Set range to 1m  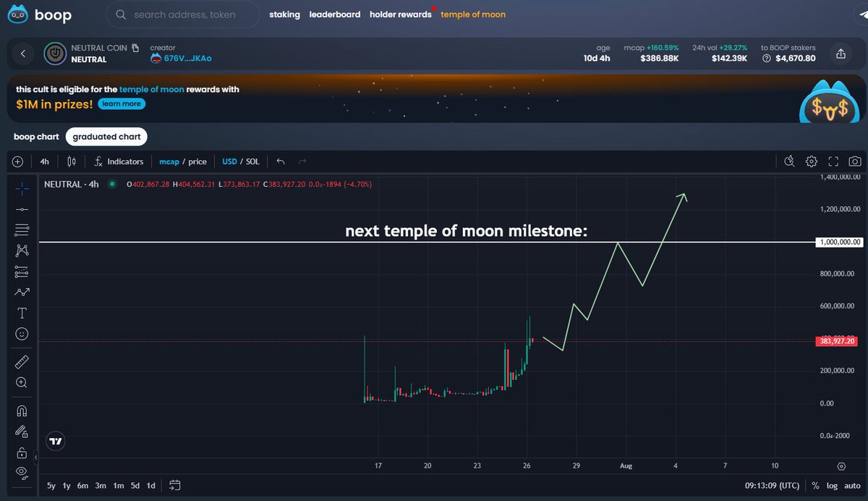[118, 485]
